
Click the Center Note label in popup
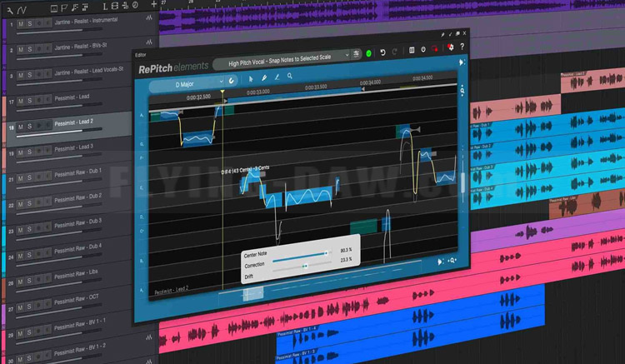(256, 255)
